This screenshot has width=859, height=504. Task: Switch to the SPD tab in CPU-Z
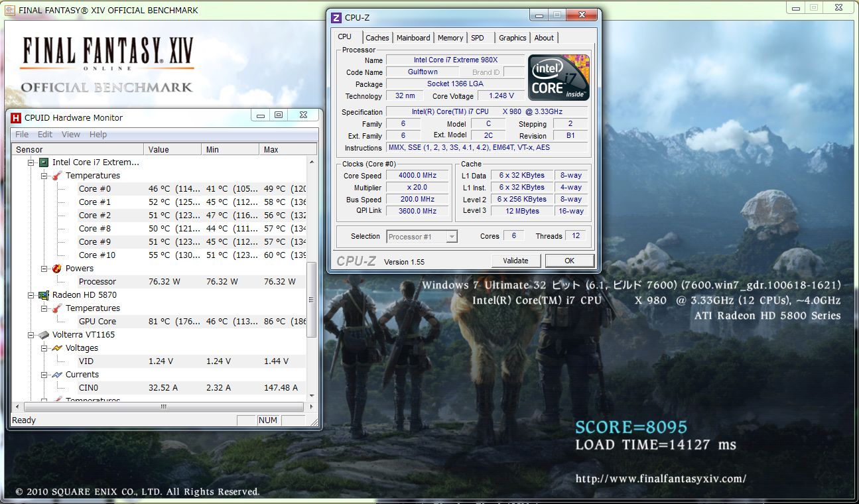click(x=478, y=38)
